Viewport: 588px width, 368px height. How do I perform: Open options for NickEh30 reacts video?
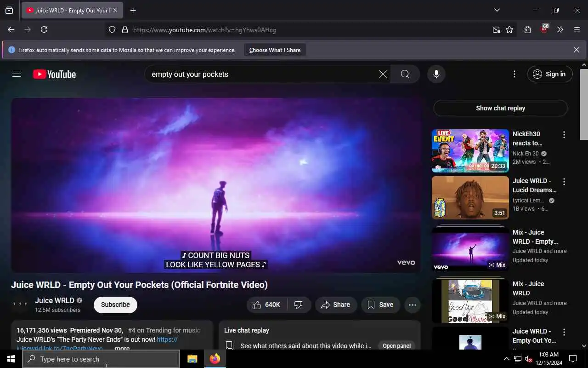coord(564,135)
